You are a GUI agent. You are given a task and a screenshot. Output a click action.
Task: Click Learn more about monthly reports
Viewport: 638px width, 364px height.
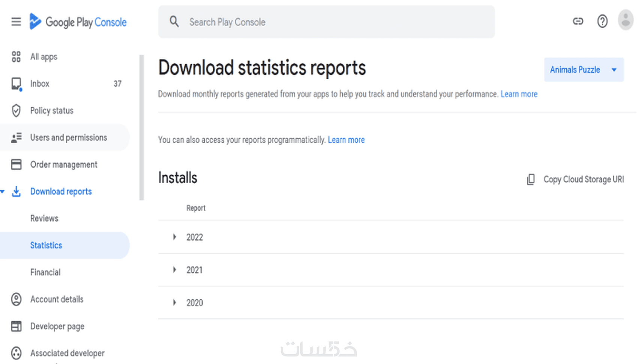519,94
